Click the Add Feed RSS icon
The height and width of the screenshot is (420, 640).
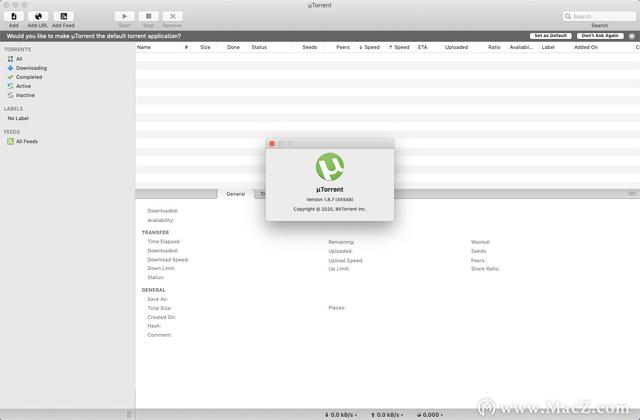63,16
